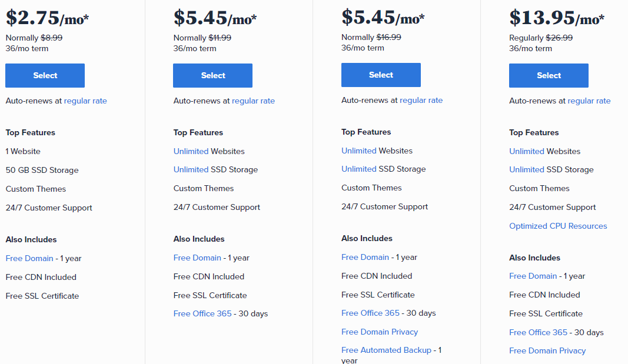Open 'Free Office 365' link in $11.99 plan

[202, 314]
